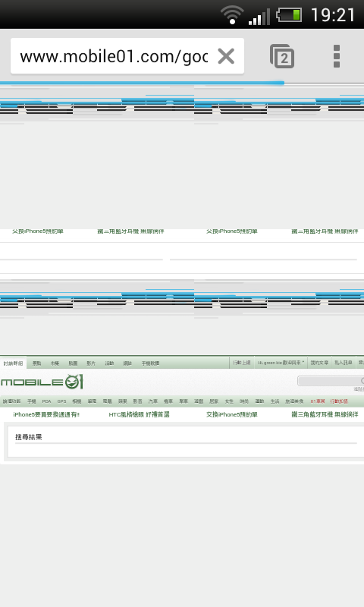Open the red 行動加值 link
This screenshot has width=364, height=607.
(339, 401)
